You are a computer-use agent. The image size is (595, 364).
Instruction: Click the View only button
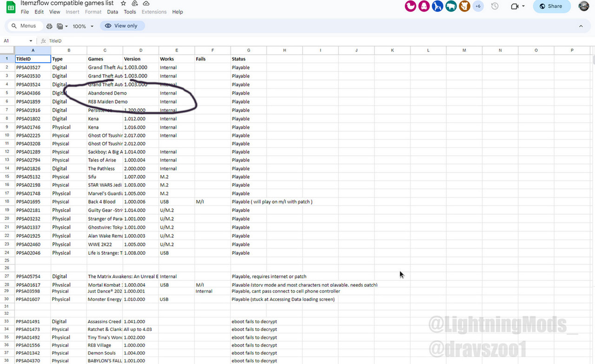[122, 26]
